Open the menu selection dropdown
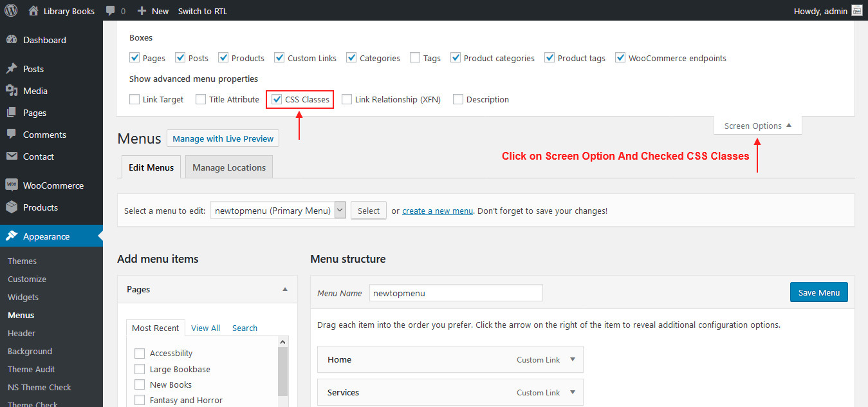 (x=278, y=210)
